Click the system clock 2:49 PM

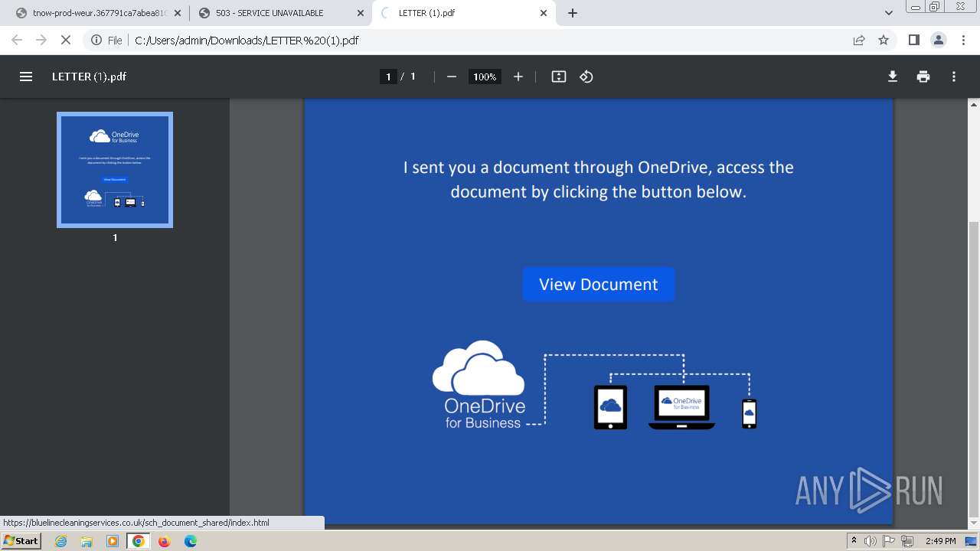pyautogui.click(x=940, y=541)
